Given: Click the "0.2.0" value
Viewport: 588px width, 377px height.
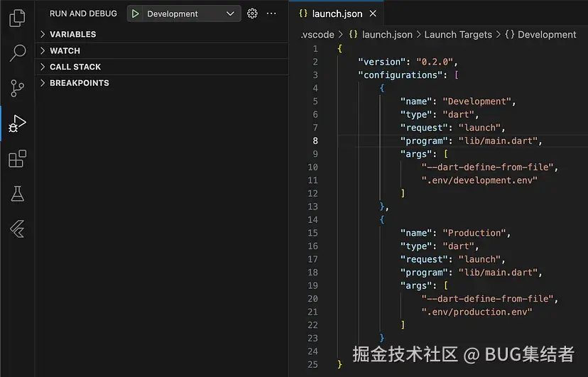Looking at the screenshot, I should [435, 62].
